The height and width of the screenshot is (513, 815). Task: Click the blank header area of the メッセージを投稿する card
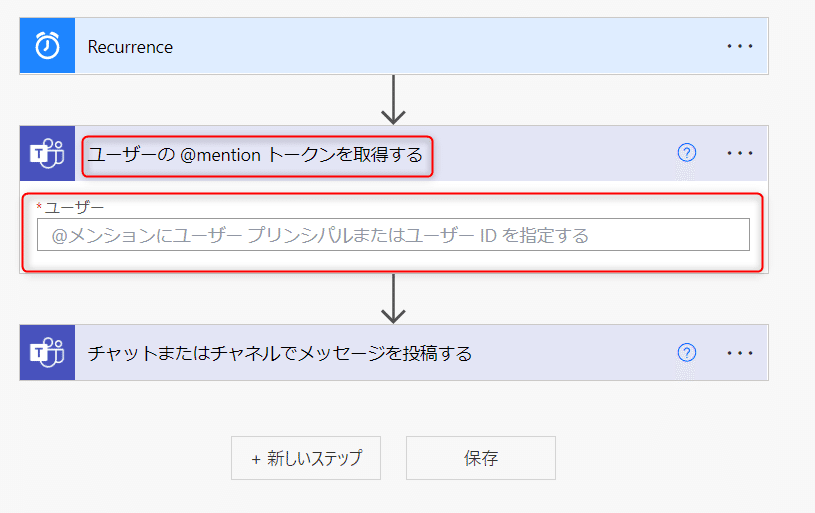(x=572, y=353)
